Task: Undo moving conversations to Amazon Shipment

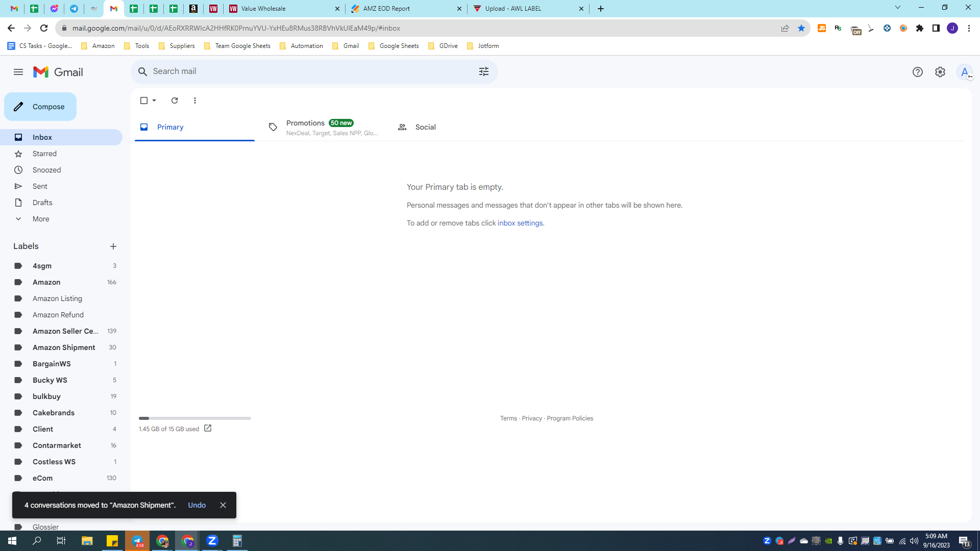Action: pyautogui.click(x=197, y=505)
